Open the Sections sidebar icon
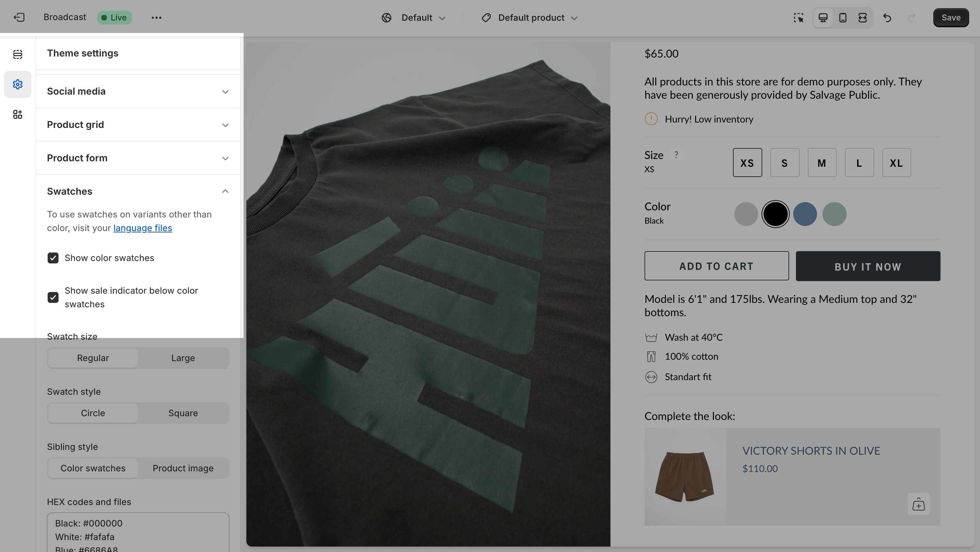Image resolution: width=980 pixels, height=552 pixels. point(17,54)
